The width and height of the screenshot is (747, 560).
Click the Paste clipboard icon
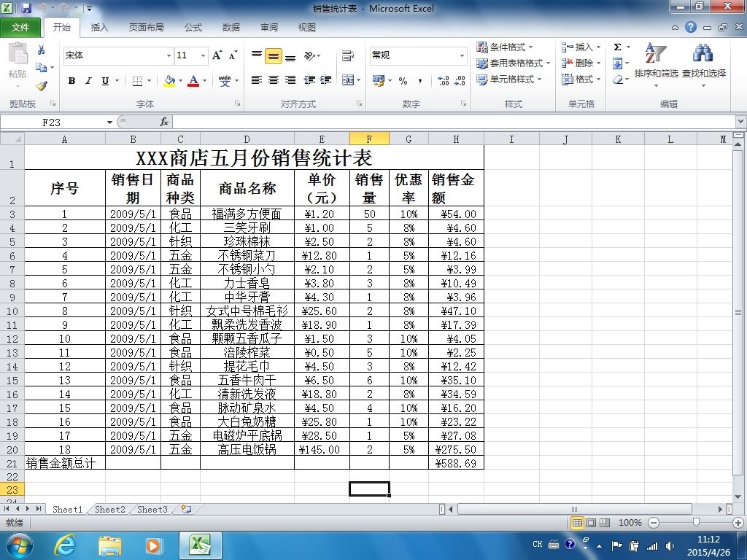click(18, 53)
